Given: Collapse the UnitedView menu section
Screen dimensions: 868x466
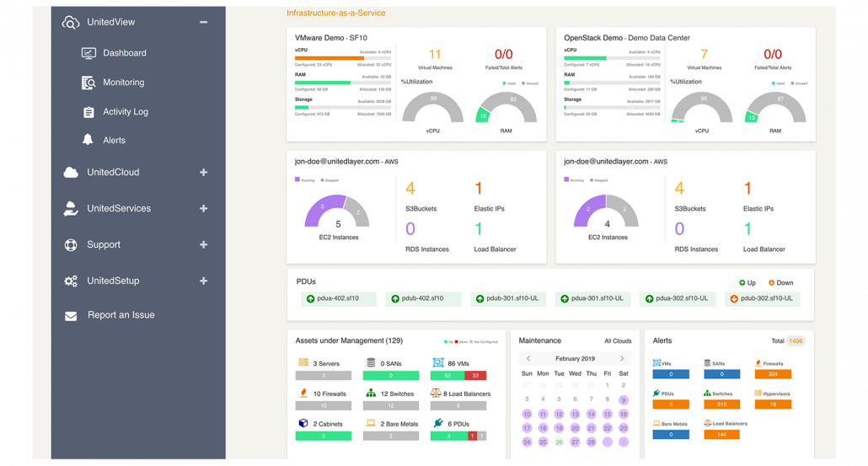Looking at the screenshot, I should click(x=204, y=22).
